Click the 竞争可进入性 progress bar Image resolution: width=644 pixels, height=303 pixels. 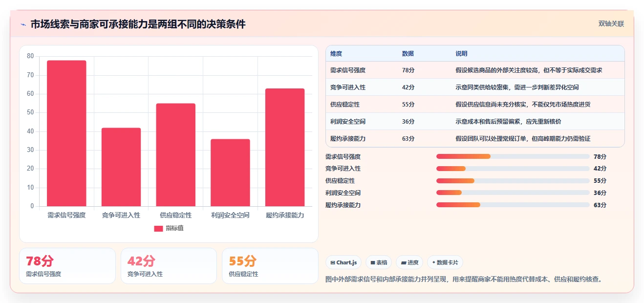tap(513, 169)
